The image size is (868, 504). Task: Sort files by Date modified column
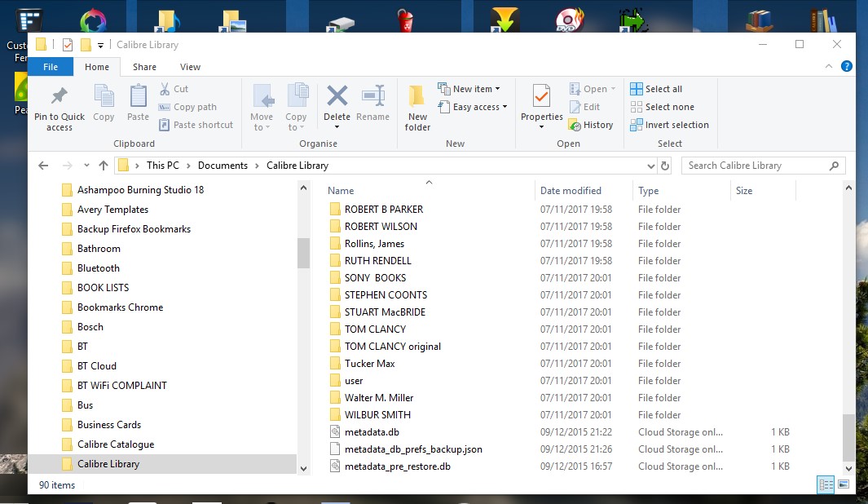571,191
